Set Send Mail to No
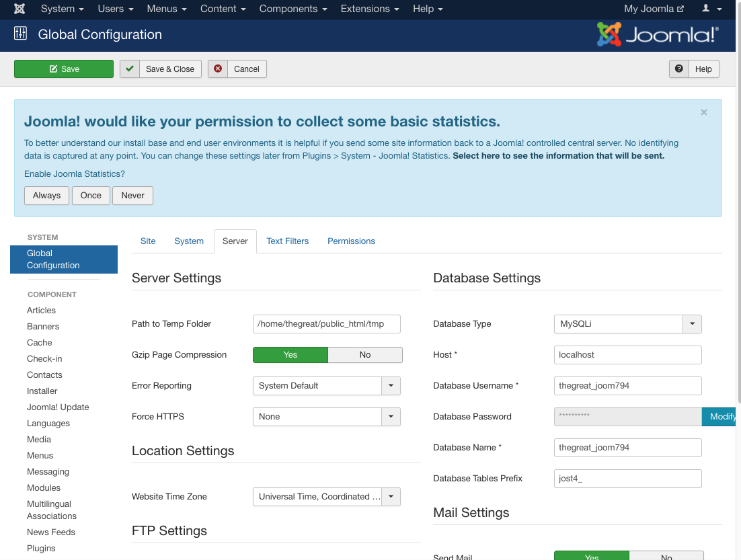This screenshot has width=741, height=560. [x=666, y=556]
